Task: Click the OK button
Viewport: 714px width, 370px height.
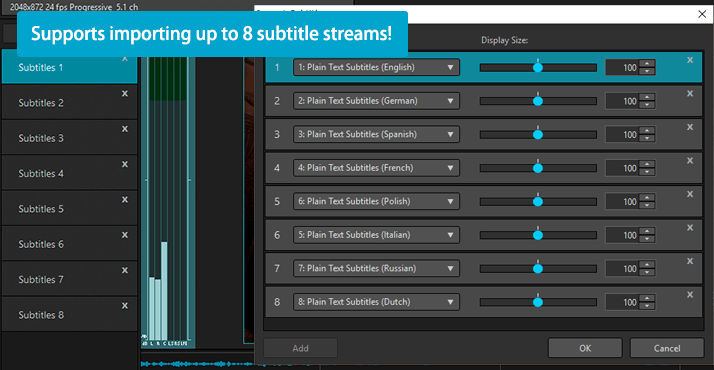Action: (585, 348)
